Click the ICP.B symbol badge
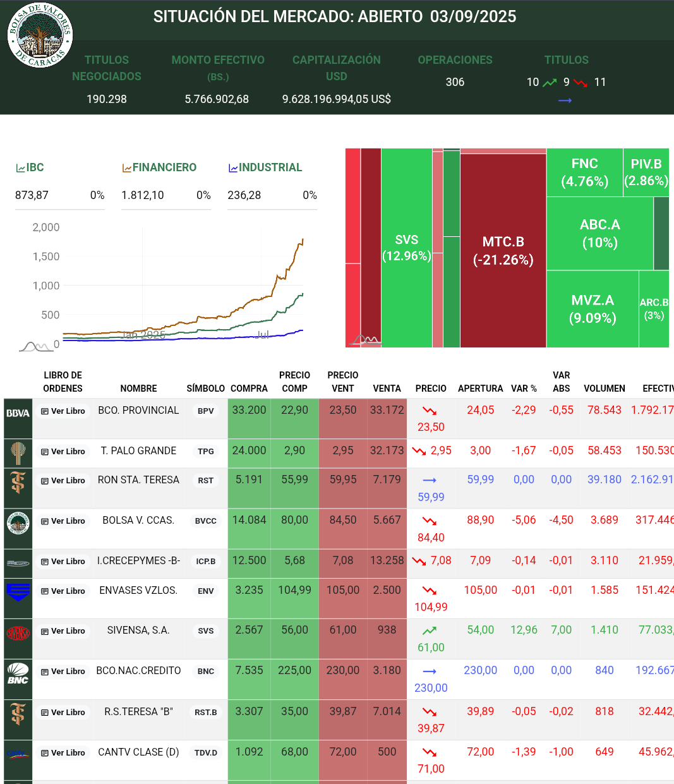This screenshot has width=674, height=784. [206, 562]
